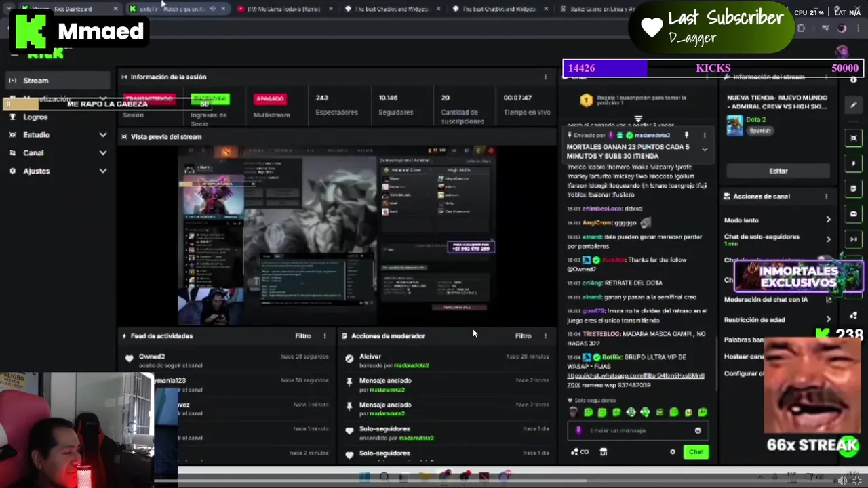Click the gift subscription rank badge
This screenshot has height=488, width=868.
click(x=586, y=100)
